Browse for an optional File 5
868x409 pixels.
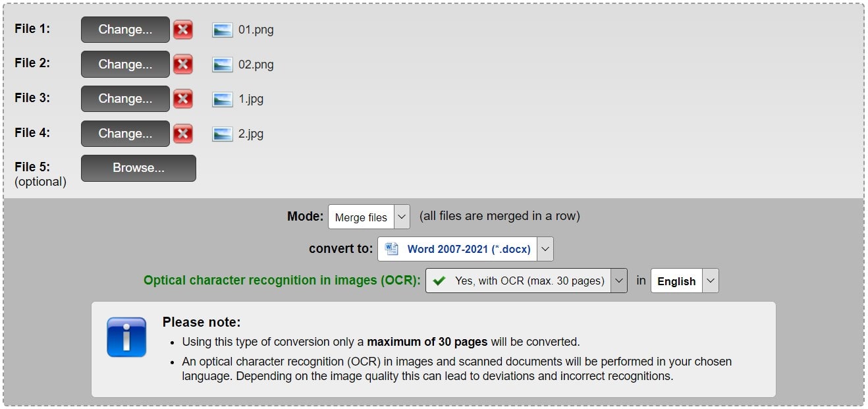[x=138, y=168]
